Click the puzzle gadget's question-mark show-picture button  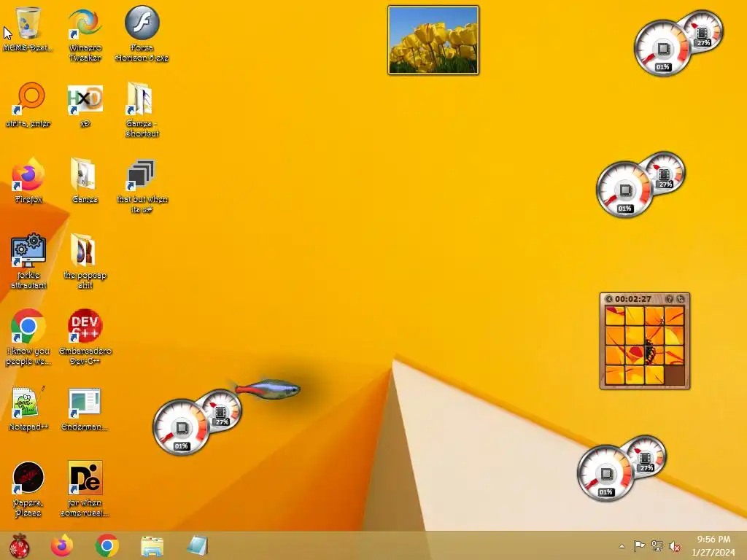(x=670, y=299)
